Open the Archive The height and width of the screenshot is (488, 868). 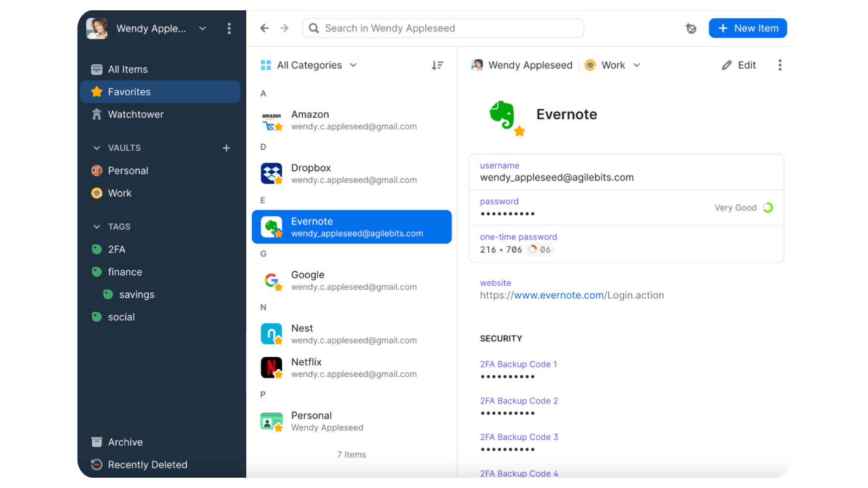click(160, 442)
